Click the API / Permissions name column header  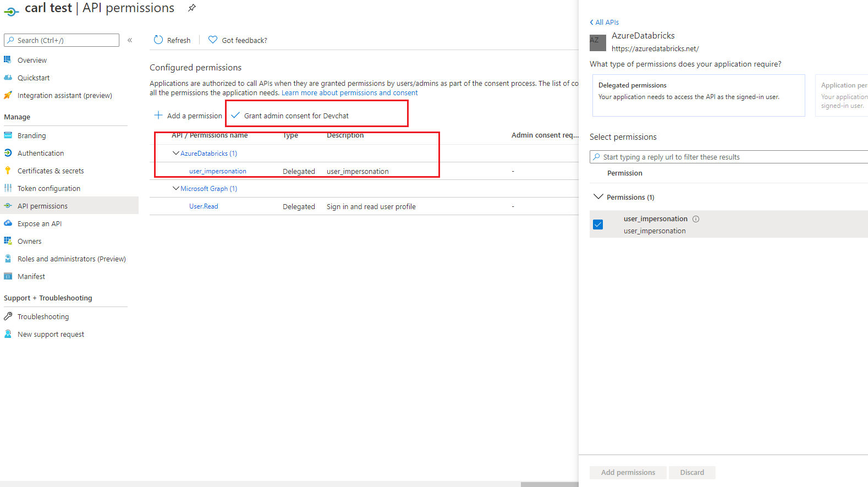[210, 135]
